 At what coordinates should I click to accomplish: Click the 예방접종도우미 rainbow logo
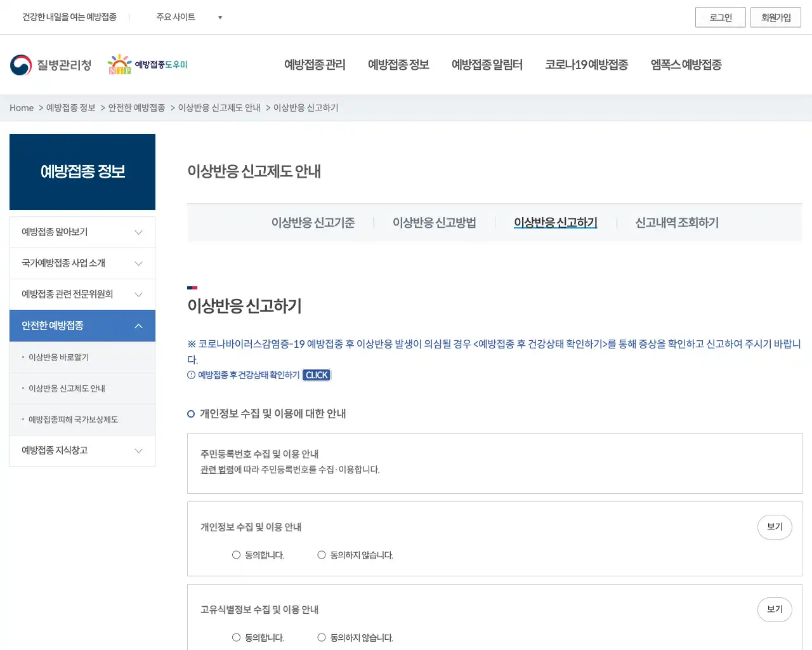pyautogui.click(x=147, y=64)
